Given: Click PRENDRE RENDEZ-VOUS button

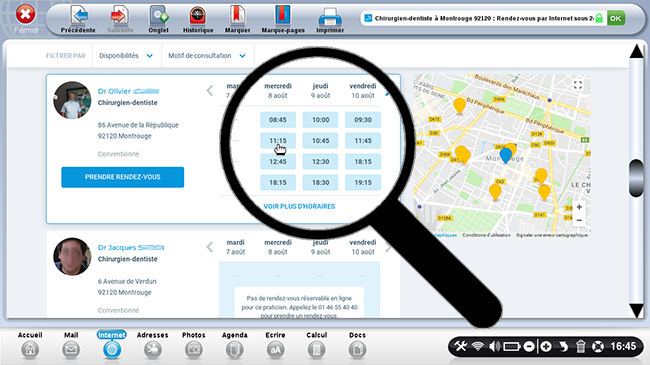Looking at the screenshot, I should tap(123, 177).
